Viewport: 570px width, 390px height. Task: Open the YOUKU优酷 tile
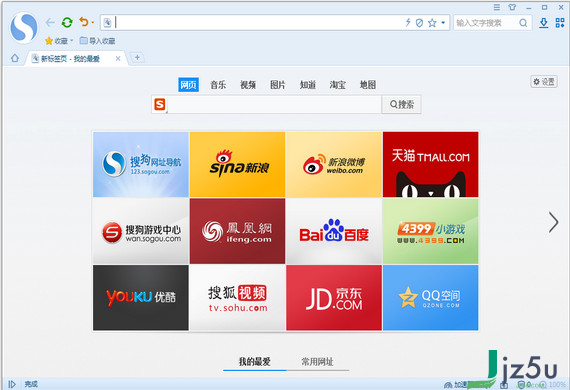[141, 298]
